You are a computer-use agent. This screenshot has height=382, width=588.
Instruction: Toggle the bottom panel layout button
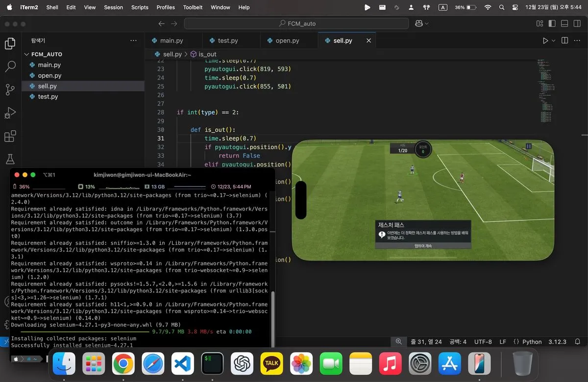(x=565, y=24)
